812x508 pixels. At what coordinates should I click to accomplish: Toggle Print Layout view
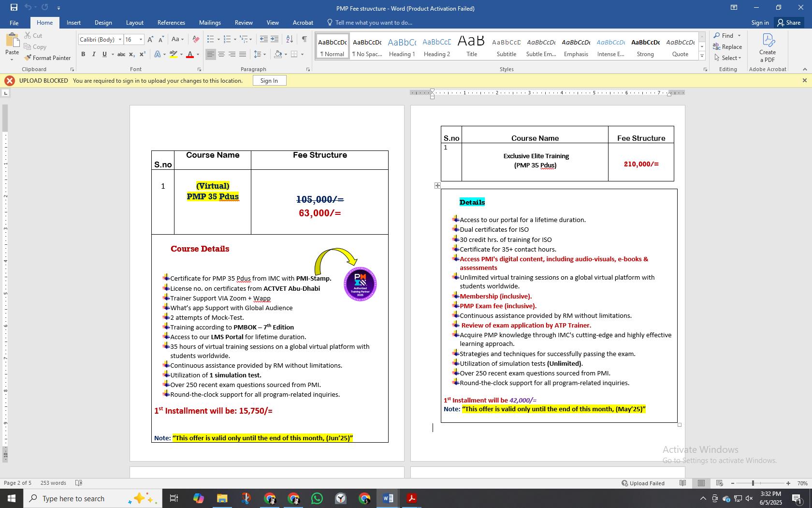pos(701,483)
